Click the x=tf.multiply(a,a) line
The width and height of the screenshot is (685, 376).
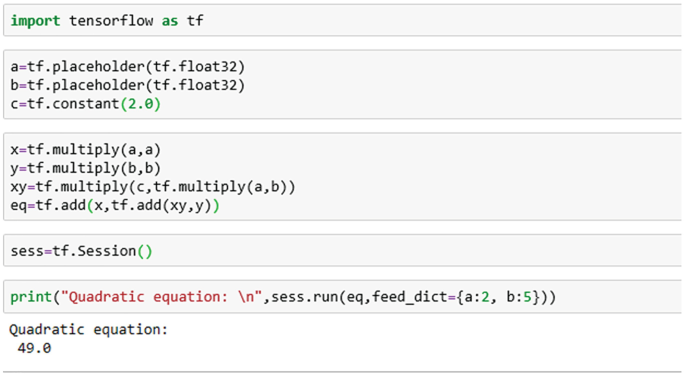[86, 150]
